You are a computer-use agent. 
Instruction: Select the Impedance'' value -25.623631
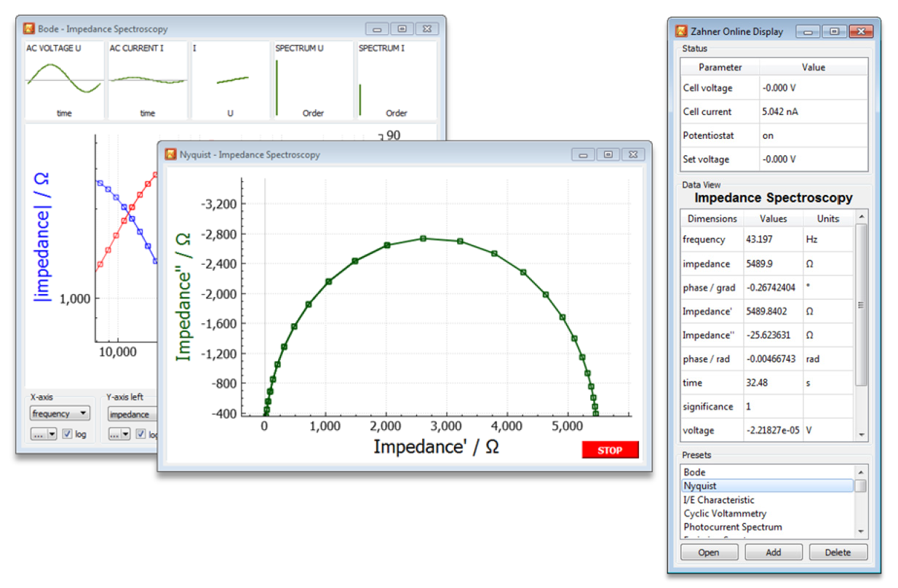(x=773, y=335)
